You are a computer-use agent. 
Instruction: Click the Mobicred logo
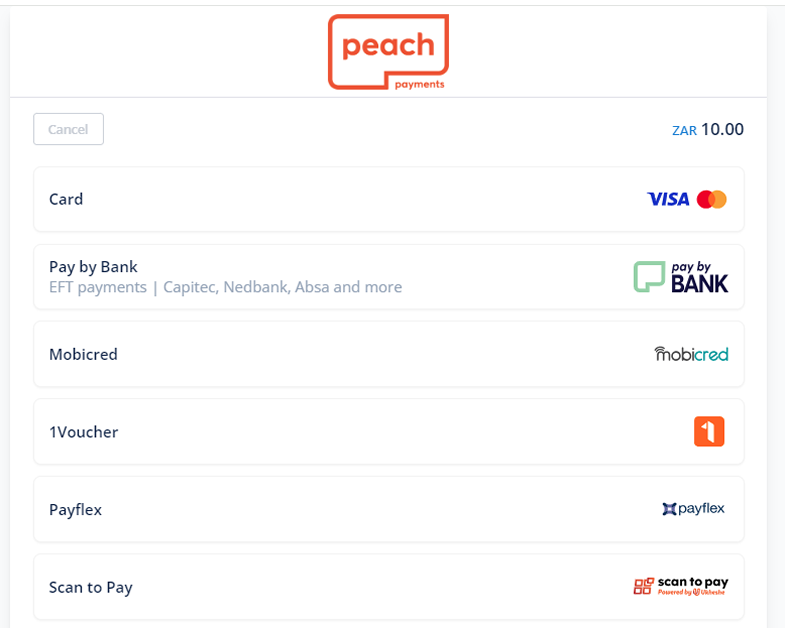tap(691, 354)
